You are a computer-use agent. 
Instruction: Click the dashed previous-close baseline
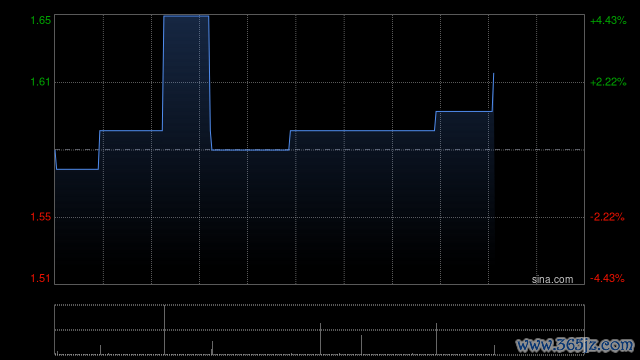pos(320,150)
